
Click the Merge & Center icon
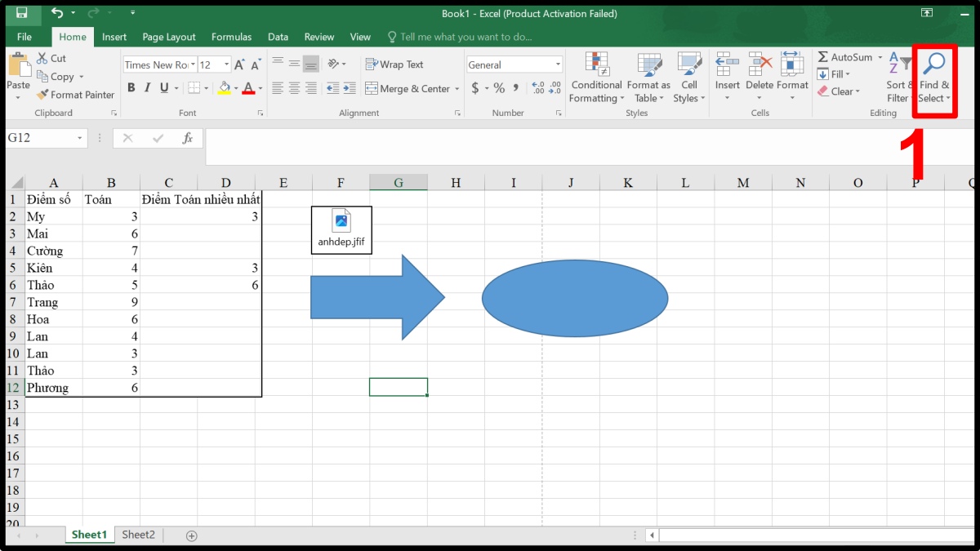coord(372,89)
